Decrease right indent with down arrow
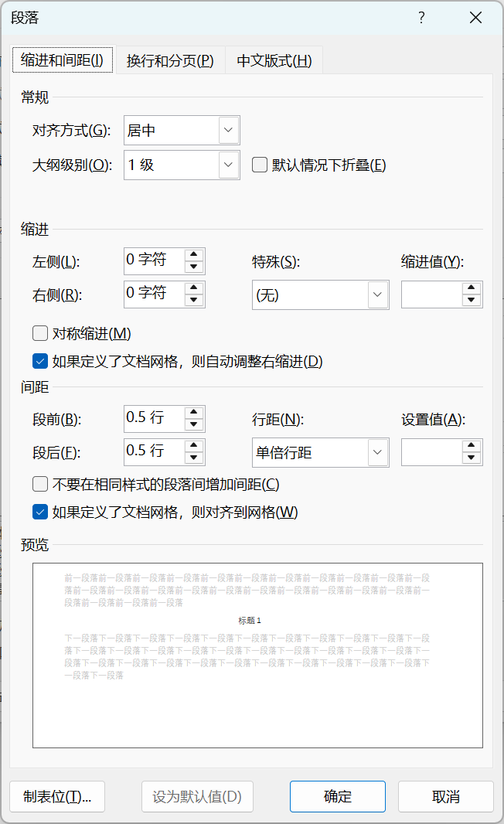This screenshot has width=504, height=824. [195, 300]
